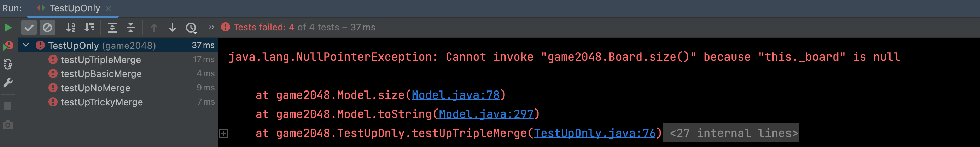Viewport: 980px width, 147px height.
Task: Rerun tests with the green play icon
Action: tap(8, 28)
